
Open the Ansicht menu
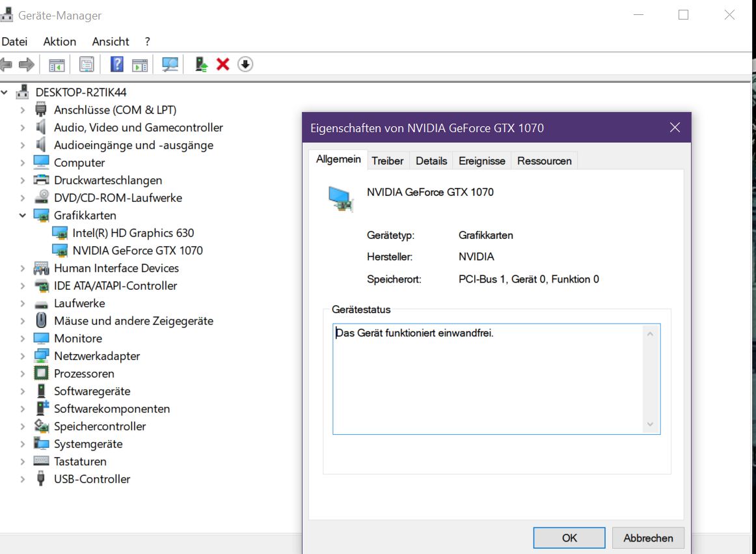(x=111, y=42)
